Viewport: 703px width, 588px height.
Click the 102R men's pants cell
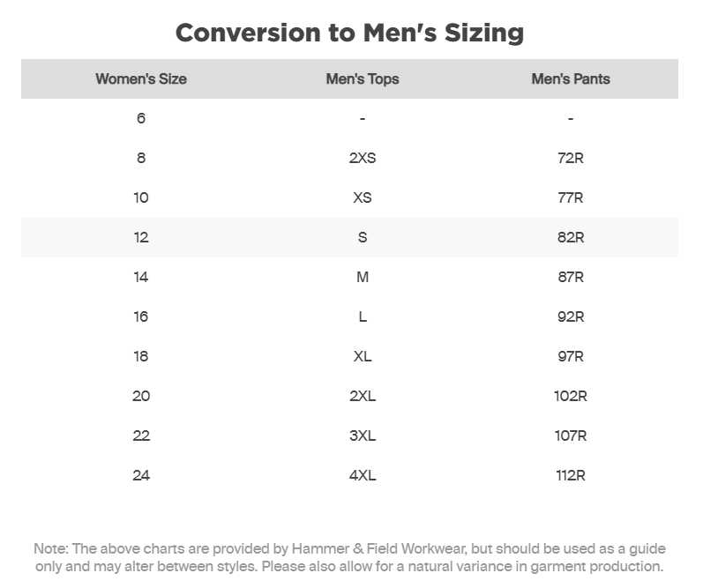coord(571,396)
